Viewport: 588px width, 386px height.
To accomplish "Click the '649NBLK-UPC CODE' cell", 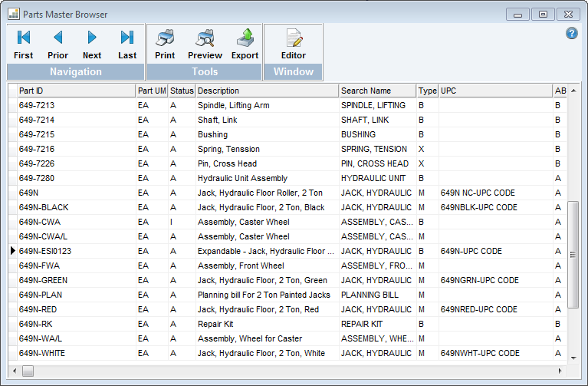I will coord(479,208).
